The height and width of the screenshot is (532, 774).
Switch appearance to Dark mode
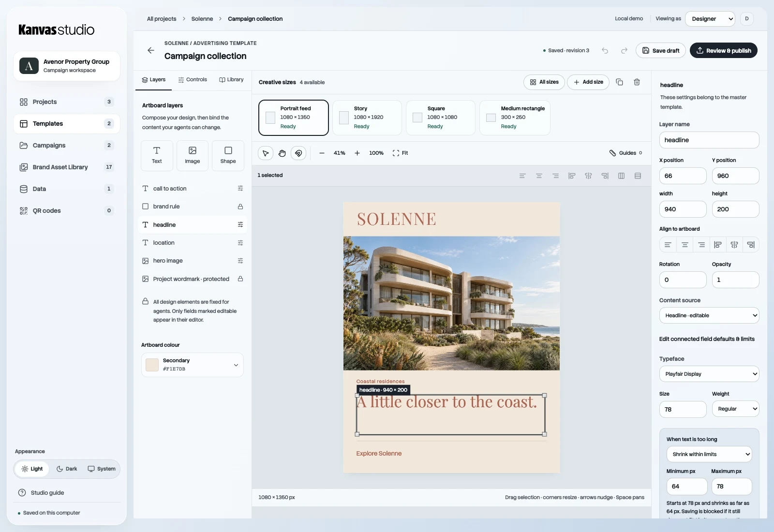tap(67, 469)
